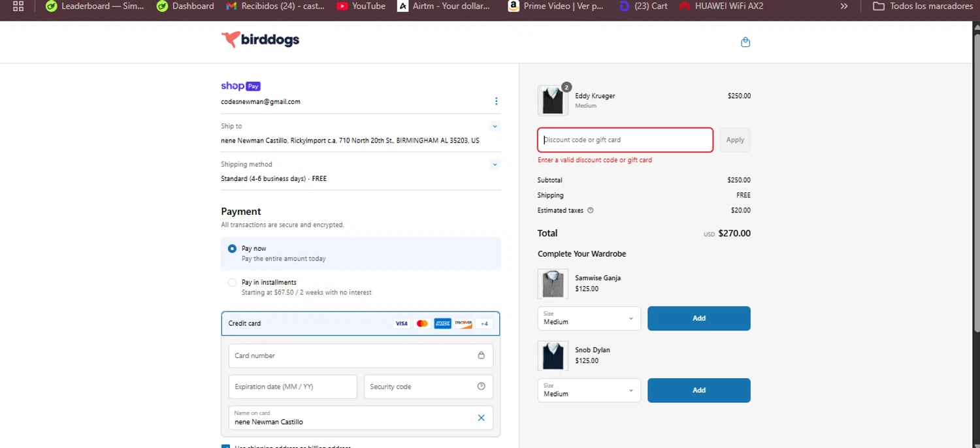Click the Eddy Krueger item name
The height and width of the screenshot is (448, 980).
(595, 96)
